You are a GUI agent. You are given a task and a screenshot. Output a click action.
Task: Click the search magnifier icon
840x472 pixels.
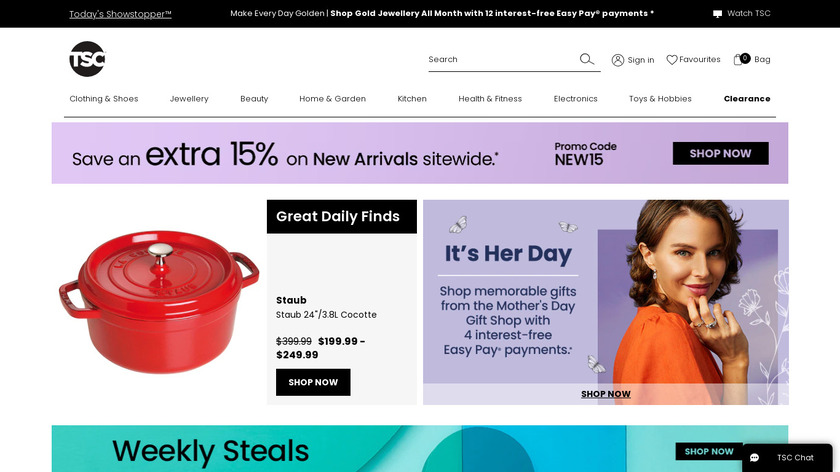pos(587,59)
